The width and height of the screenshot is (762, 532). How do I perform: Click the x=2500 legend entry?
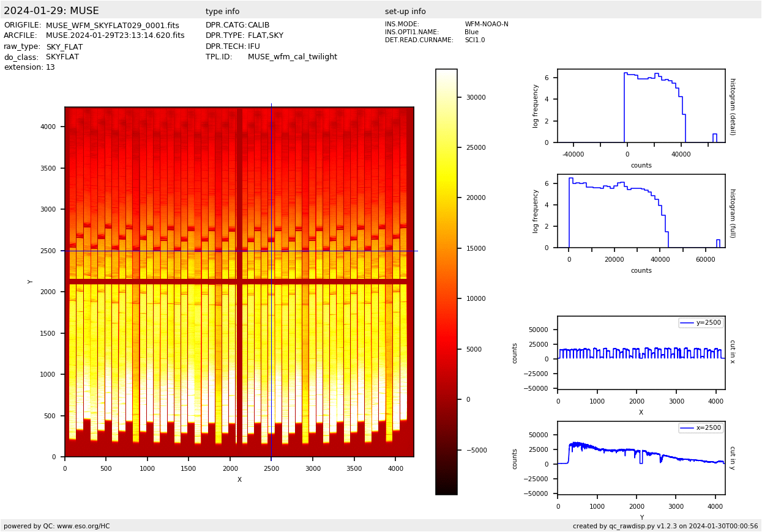coord(701,428)
